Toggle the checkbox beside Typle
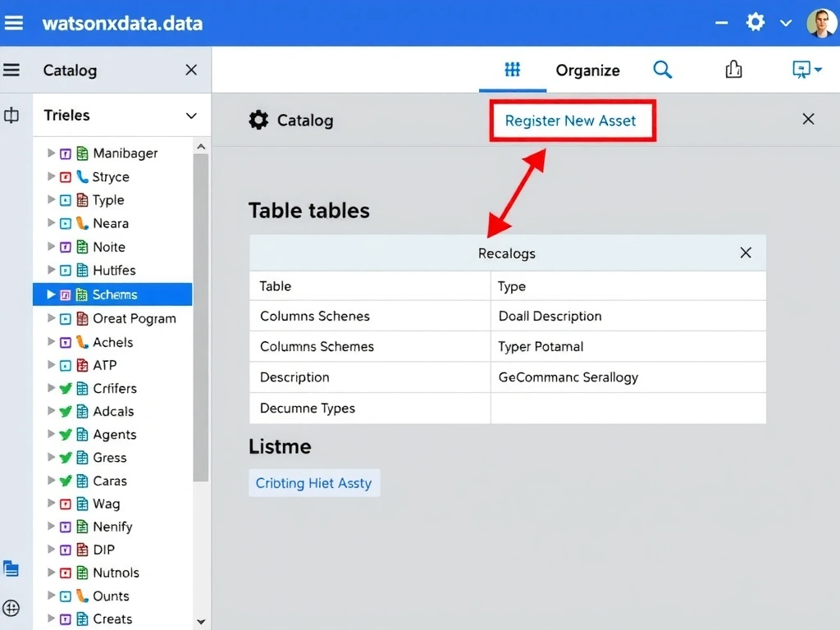This screenshot has height=630, width=840. point(66,200)
